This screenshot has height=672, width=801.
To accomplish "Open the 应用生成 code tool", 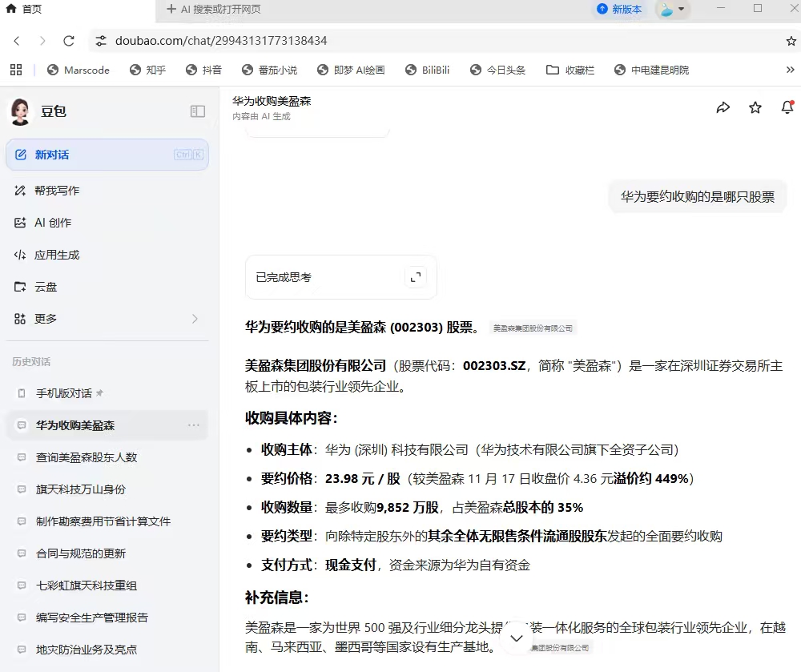I will (56, 255).
